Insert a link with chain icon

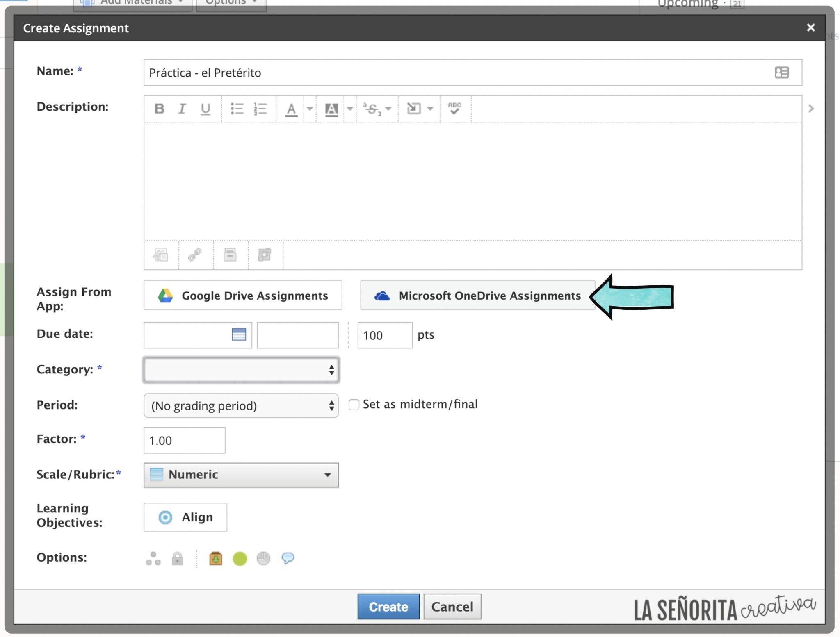[x=195, y=255]
